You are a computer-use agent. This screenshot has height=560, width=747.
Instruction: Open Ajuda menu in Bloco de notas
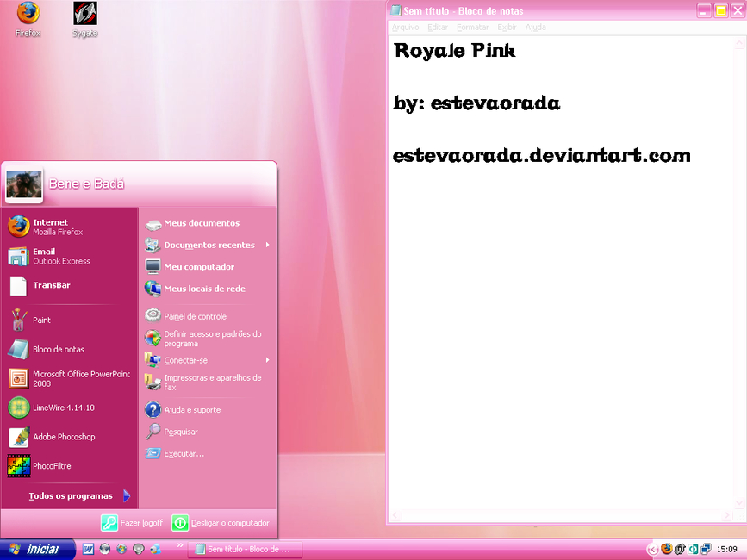point(535,28)
